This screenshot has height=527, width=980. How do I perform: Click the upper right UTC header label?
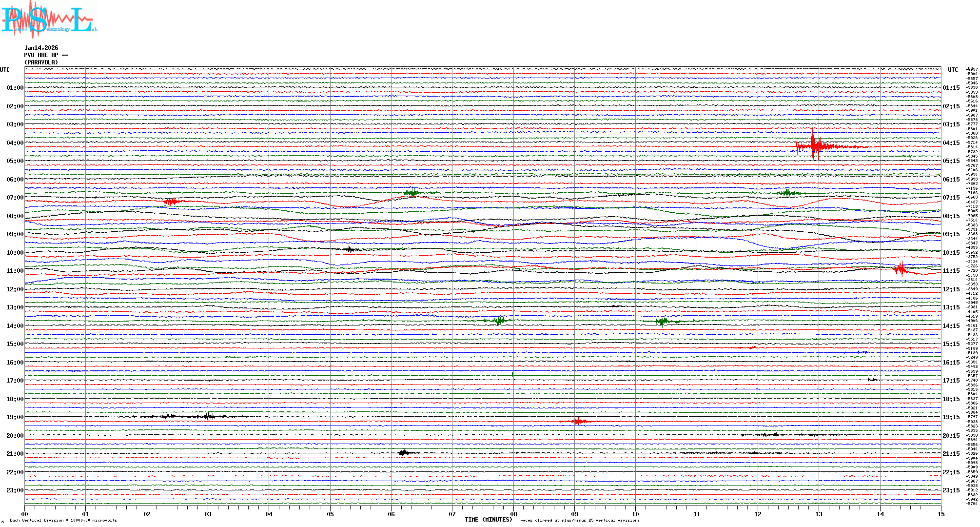pos(953,70)
